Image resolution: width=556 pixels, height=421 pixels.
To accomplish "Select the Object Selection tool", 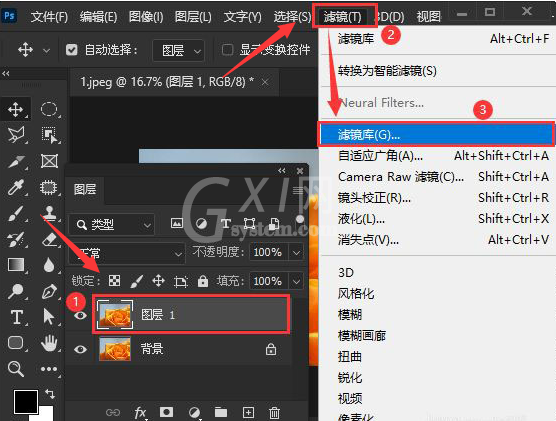I will click(49, 135).
